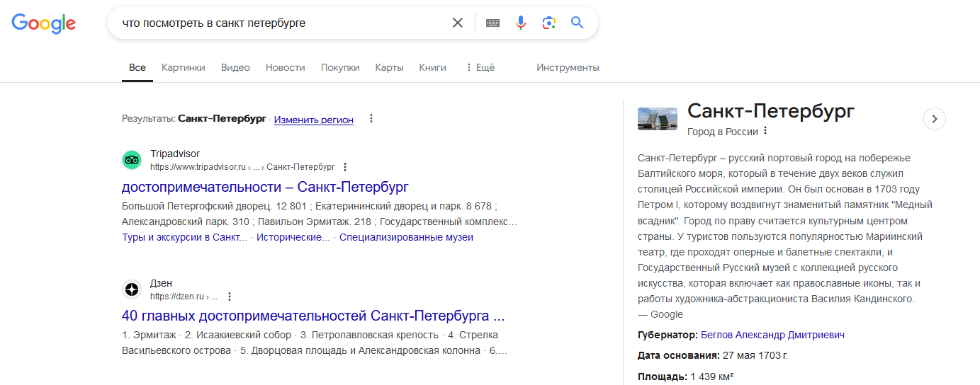Click the Дзен site favicon
980x385 pixels.
coord(132,289)
